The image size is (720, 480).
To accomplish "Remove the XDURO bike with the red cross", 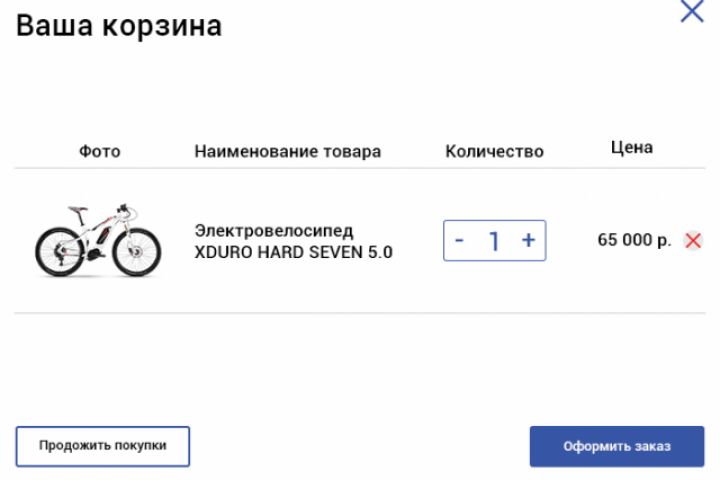I will [693, 241].
